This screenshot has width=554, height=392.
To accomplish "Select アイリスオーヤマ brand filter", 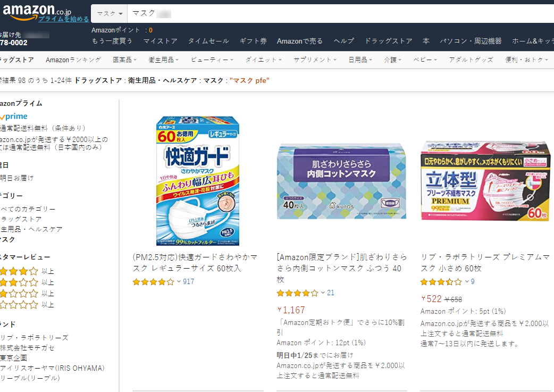I will pyautogui.click(x=52, y=368).
